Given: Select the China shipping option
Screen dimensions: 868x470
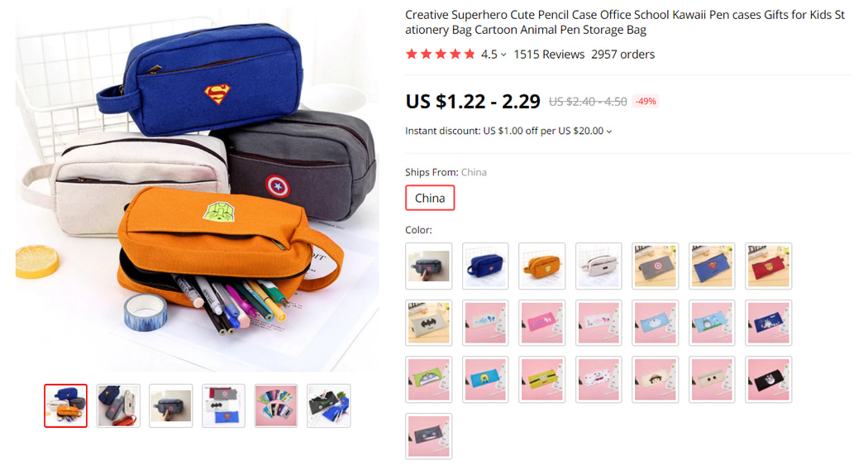Looking at the screenshot, I should point(430,198).
